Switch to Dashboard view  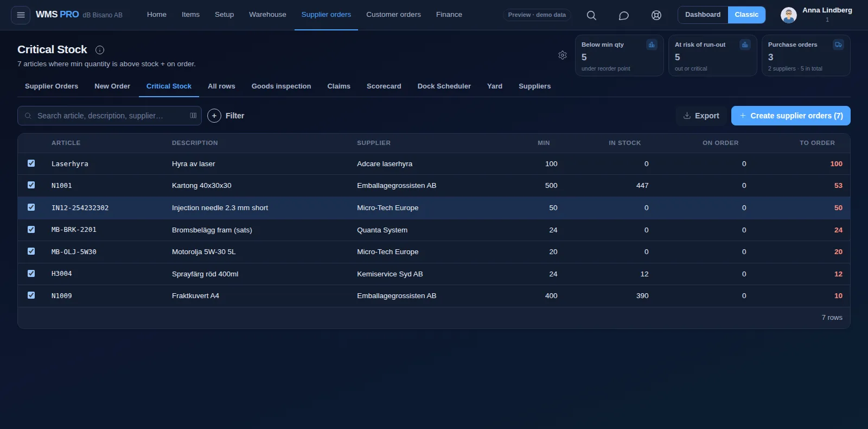pos(703,15)
